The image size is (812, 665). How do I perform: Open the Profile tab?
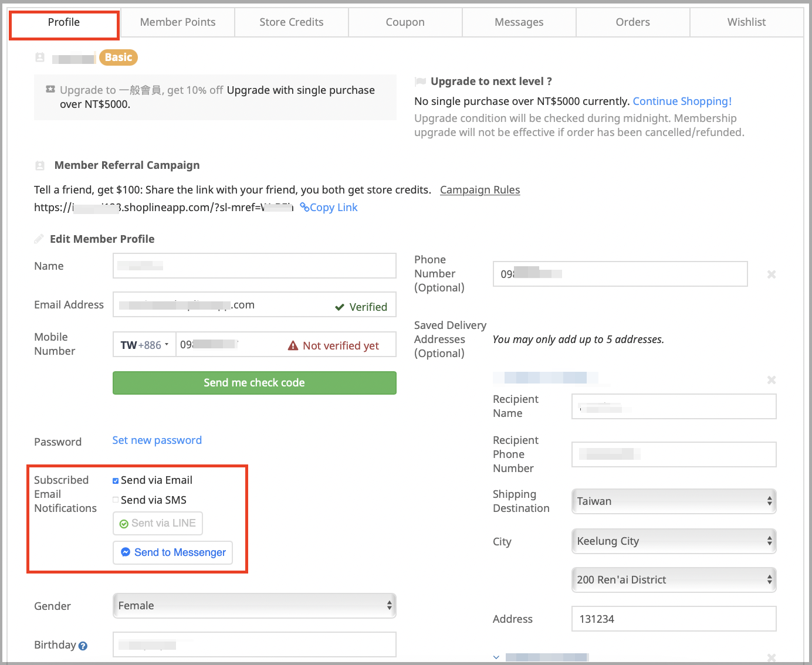[x=64, y=22]
